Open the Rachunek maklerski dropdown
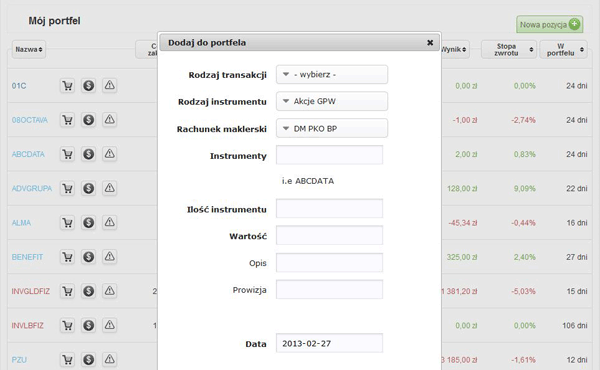The width and height of the screenshot is (600, 370). (x=332, y=129)
